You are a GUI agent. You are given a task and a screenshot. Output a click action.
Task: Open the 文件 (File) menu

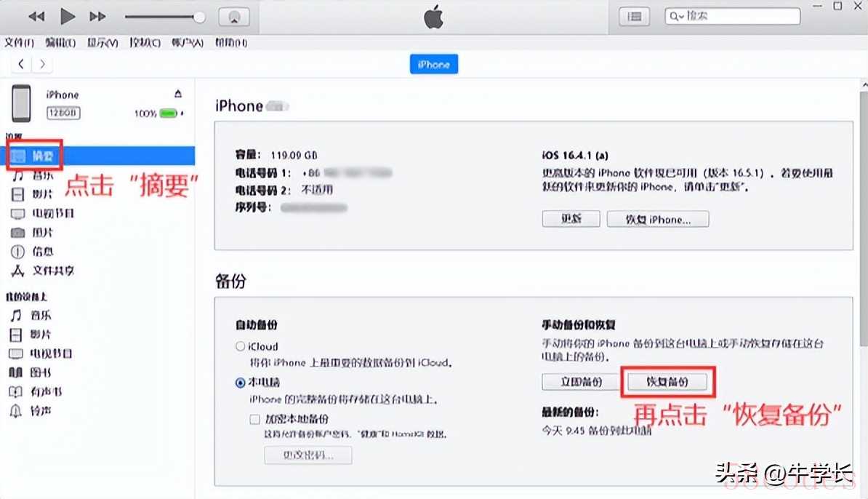19,43
